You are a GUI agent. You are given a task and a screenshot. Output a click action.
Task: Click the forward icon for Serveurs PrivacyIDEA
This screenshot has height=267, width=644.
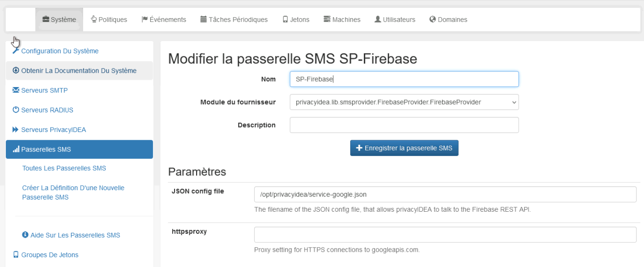coord(16,130)
